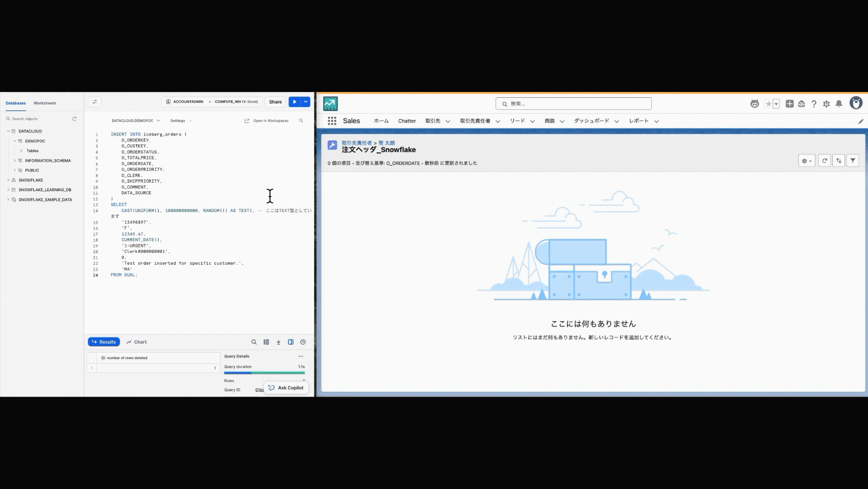868x489 pixels.
Task: Expand the リード tab dropdown chevron
Action: [533, 122]
